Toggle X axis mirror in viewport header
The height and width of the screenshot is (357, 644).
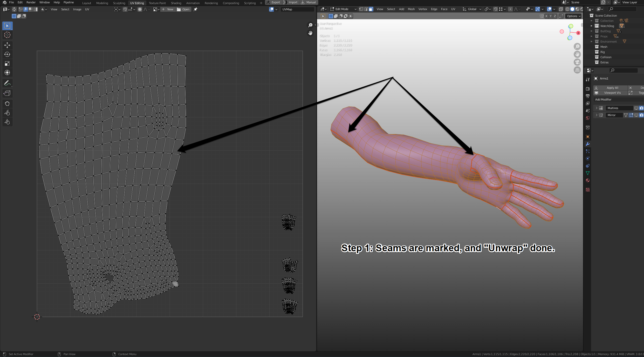pyautogui.click(x=546, y=16)
